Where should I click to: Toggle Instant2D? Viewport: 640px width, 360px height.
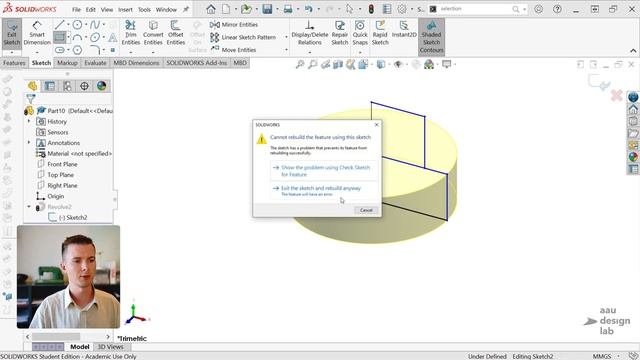coord(404,29)
